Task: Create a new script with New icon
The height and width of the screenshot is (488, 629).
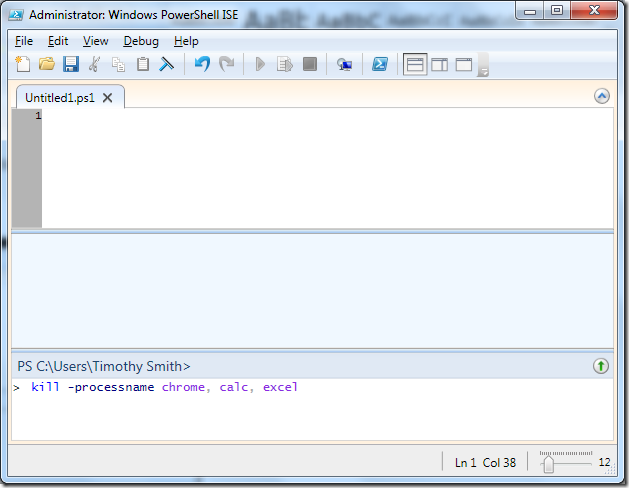Action: tap(23, 64)
